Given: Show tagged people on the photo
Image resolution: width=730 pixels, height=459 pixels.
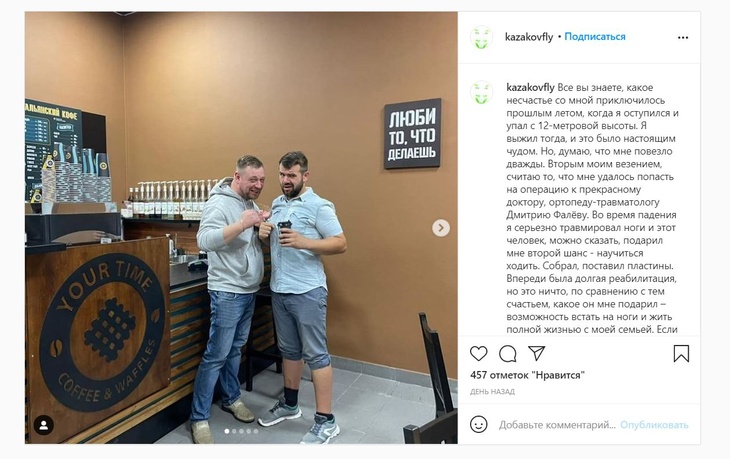Looking at the screenshot, I should (44, 425).
